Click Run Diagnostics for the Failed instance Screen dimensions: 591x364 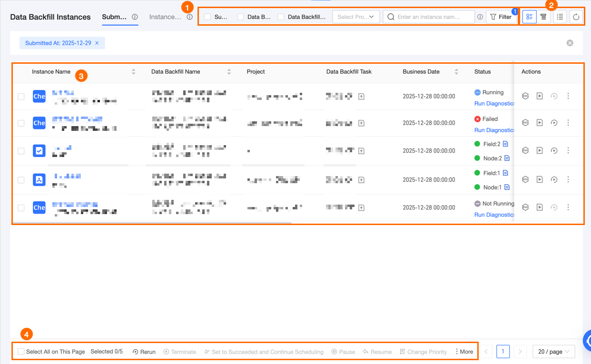coord(494,130)
